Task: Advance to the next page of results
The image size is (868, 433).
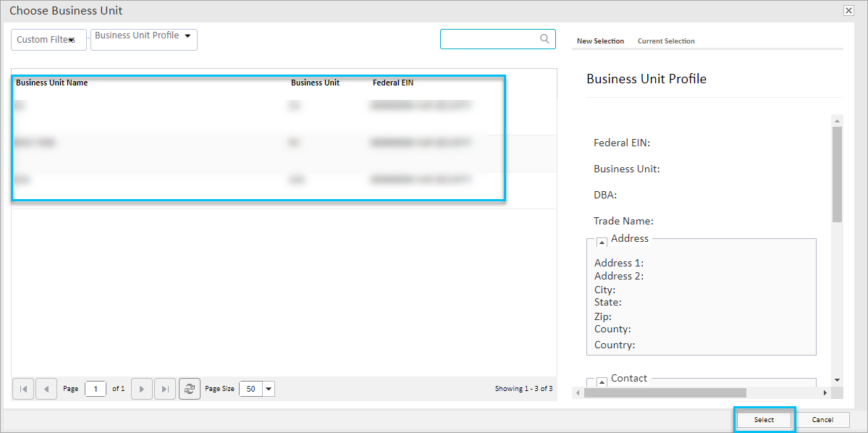Action: pos(141,388)
